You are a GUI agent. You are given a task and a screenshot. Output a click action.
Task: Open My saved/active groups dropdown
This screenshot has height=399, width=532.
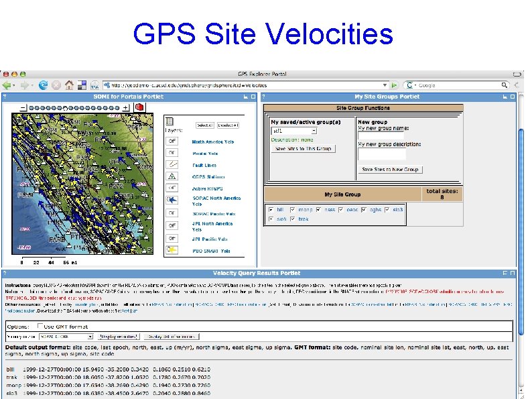294,131
